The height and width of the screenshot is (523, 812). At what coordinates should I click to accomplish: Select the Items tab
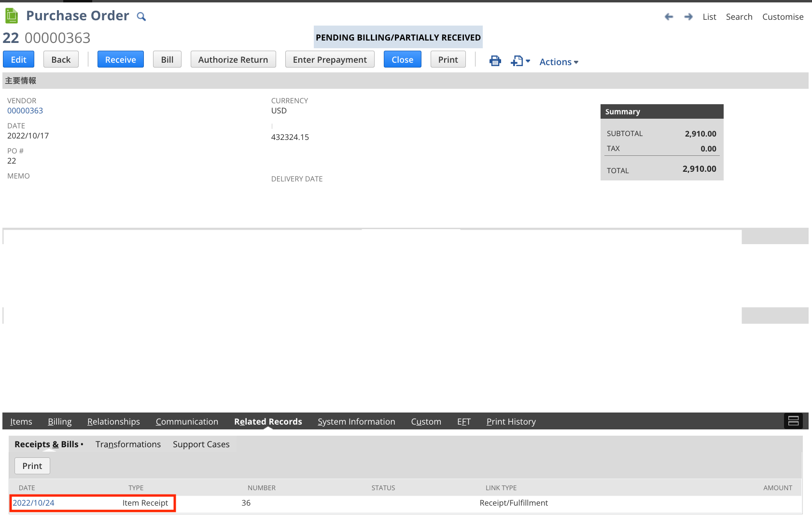[x=21, y=421]
